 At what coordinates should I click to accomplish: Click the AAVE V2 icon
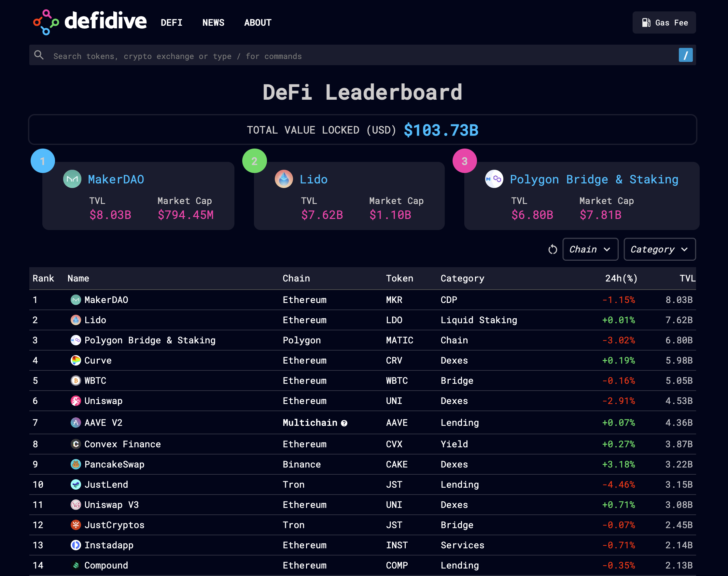tap(76, 423)
